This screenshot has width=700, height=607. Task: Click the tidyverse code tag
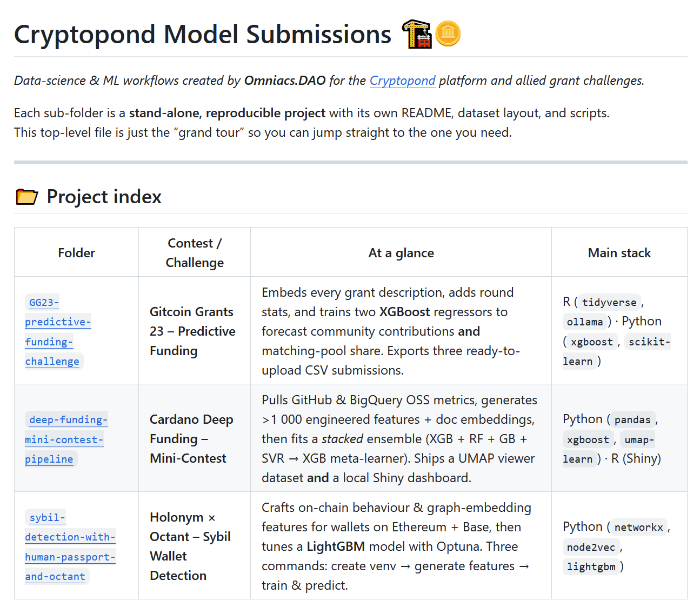click(609, 302)
